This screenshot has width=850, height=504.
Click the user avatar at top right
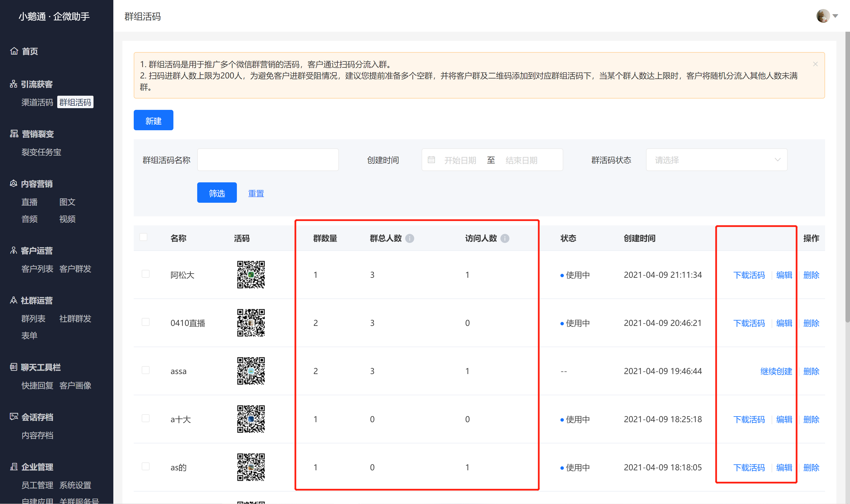[823, 16]
